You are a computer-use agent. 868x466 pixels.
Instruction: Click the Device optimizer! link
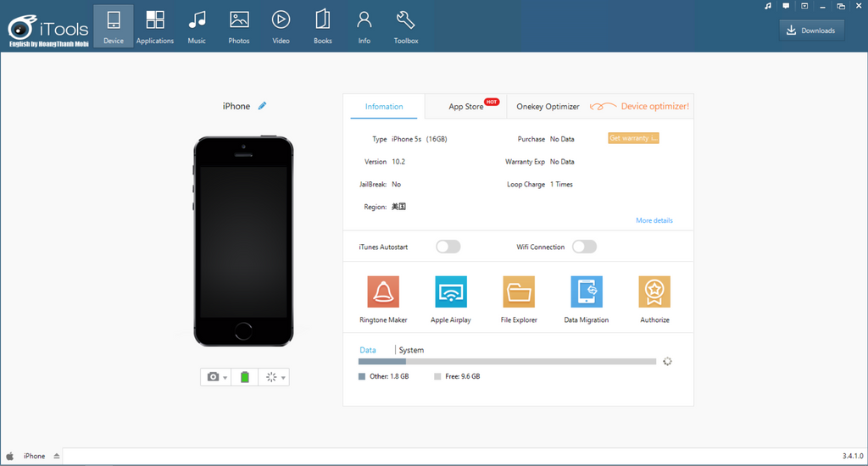(x=655, y=106)
